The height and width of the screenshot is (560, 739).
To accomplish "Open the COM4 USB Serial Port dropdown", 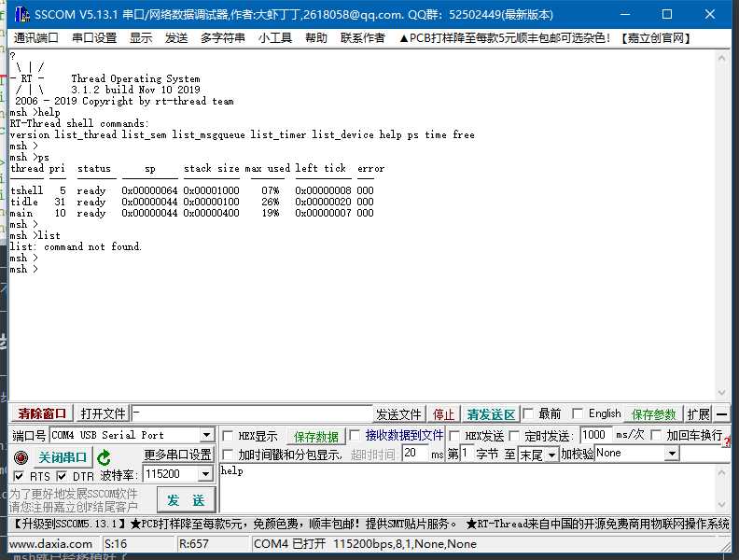I will 206,435.
